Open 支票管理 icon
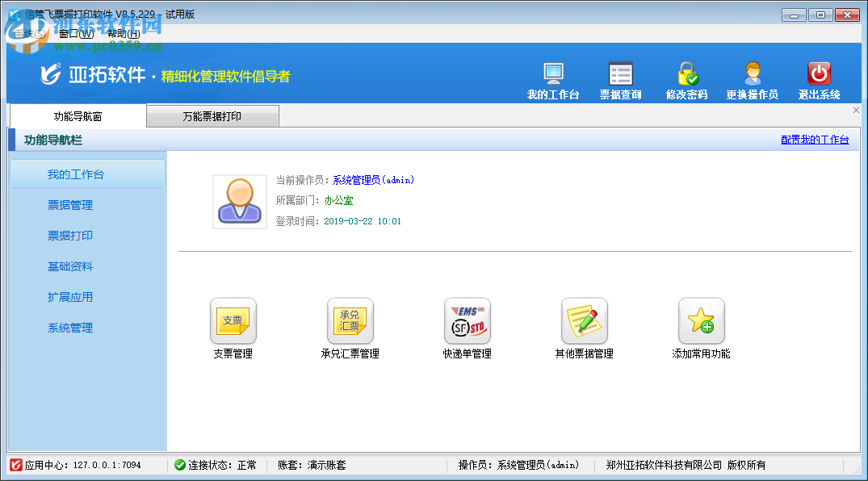Image resolution: width=868 pixels, height=481 pixels. coord(233,321)
